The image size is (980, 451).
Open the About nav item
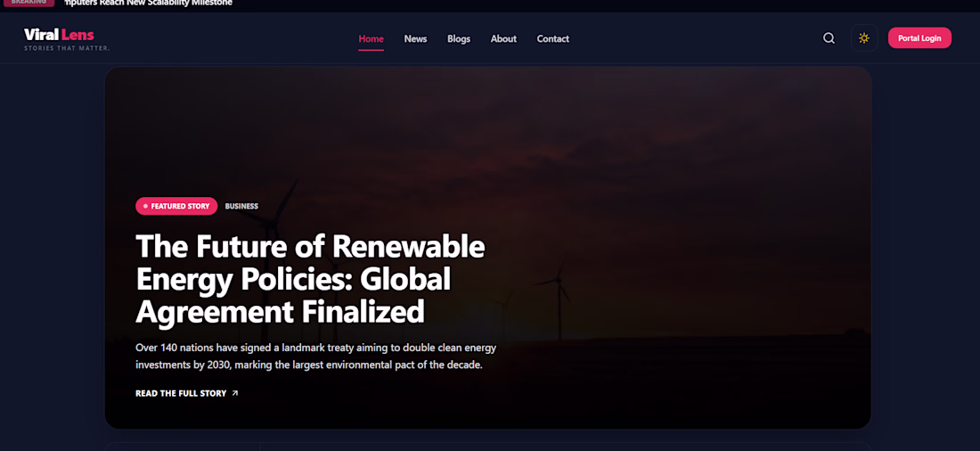[503, 39]
